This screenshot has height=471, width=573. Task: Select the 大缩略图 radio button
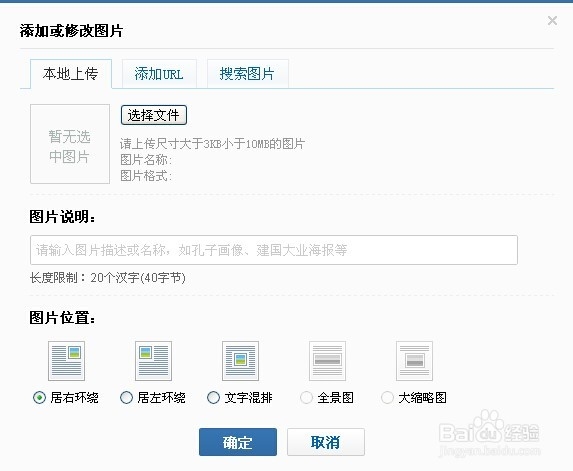(x=387, y=397)
